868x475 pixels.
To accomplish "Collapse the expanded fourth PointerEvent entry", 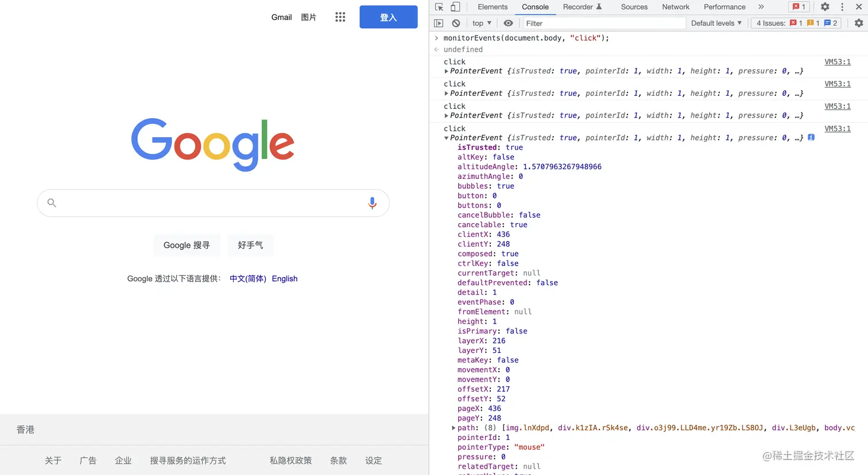I will [x=446, y=138].
